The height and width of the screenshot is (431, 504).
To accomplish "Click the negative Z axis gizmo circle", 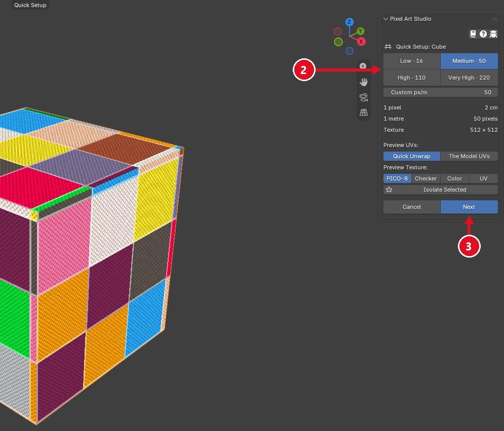I will [350, 51].
